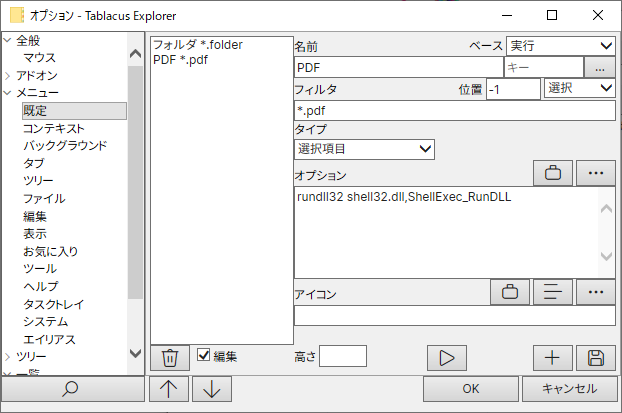The image size is (622, 413).
Task: Select システム in the menu tree
Action: click(45, 322)
